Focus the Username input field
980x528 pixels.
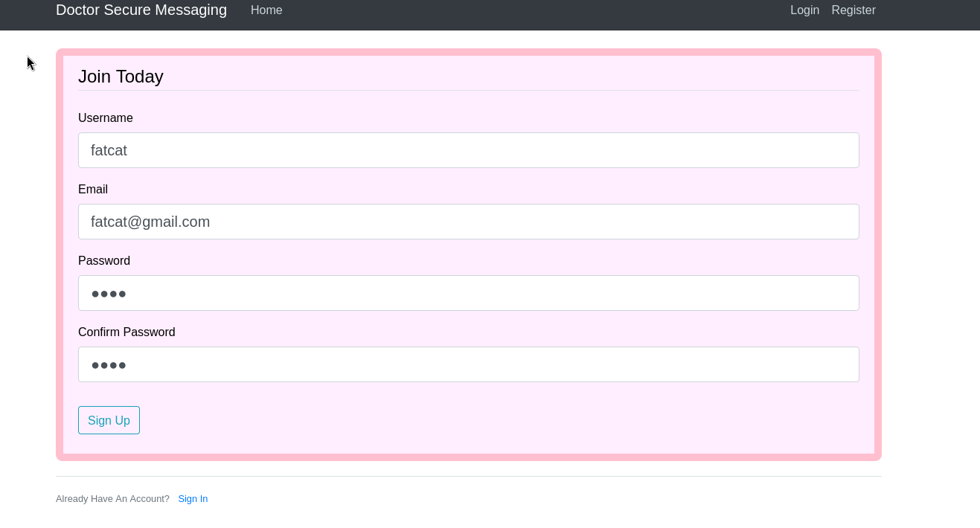(x=469, y=150)
